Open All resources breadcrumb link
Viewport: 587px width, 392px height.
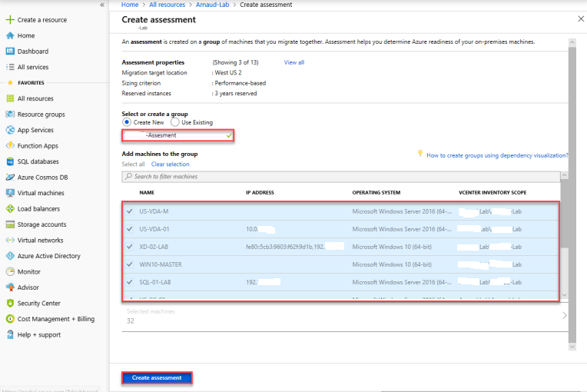(167, 5)
